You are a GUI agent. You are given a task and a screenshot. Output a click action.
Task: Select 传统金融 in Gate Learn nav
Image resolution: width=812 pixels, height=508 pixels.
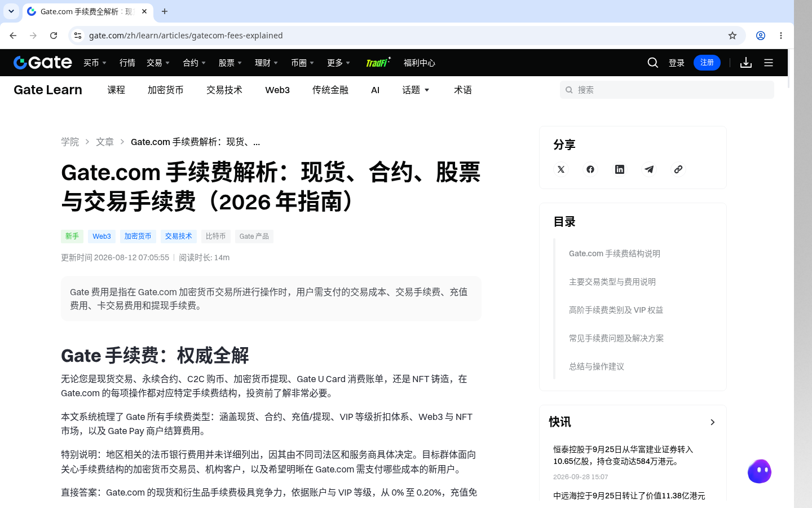[x=330, y=90]
